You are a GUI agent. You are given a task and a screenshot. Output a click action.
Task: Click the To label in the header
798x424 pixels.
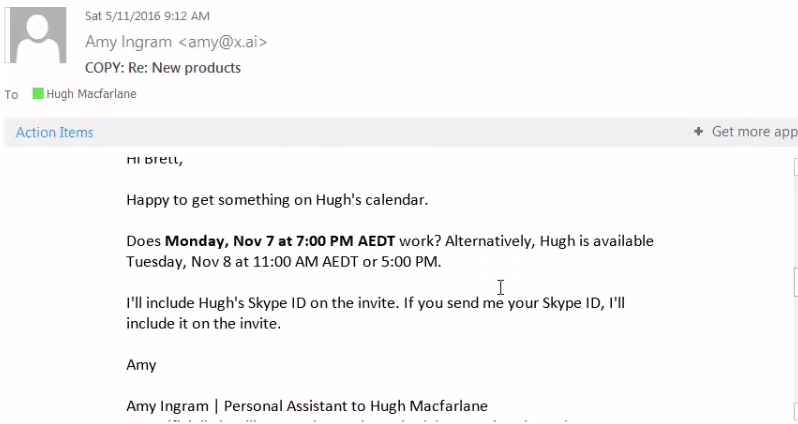pos(12,95)
